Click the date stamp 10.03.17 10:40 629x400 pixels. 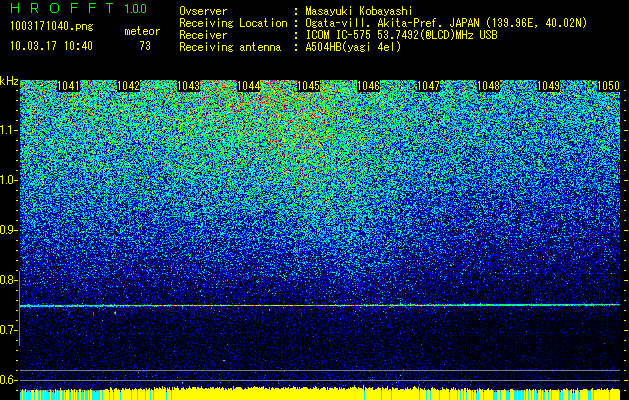click(51, 46)
